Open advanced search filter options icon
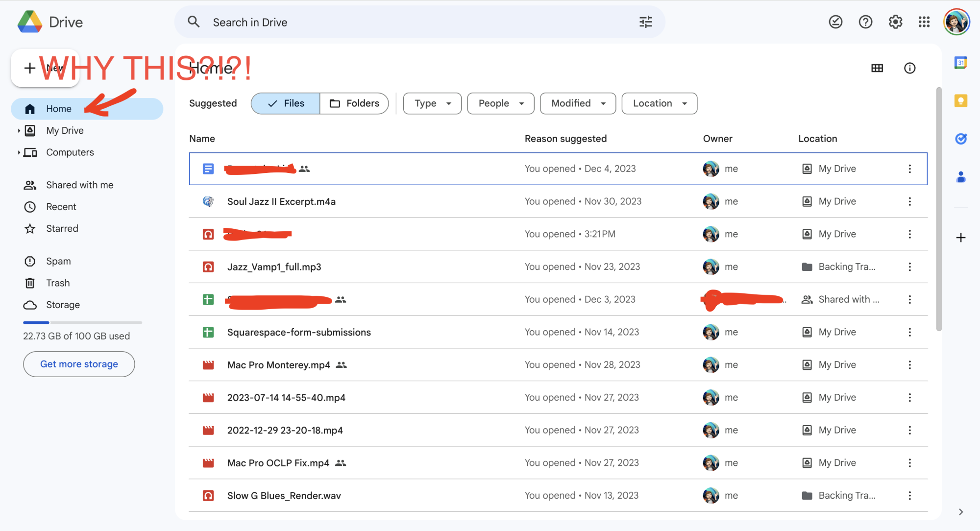This screenshot has height=531, width=980. tap(645, 22)
